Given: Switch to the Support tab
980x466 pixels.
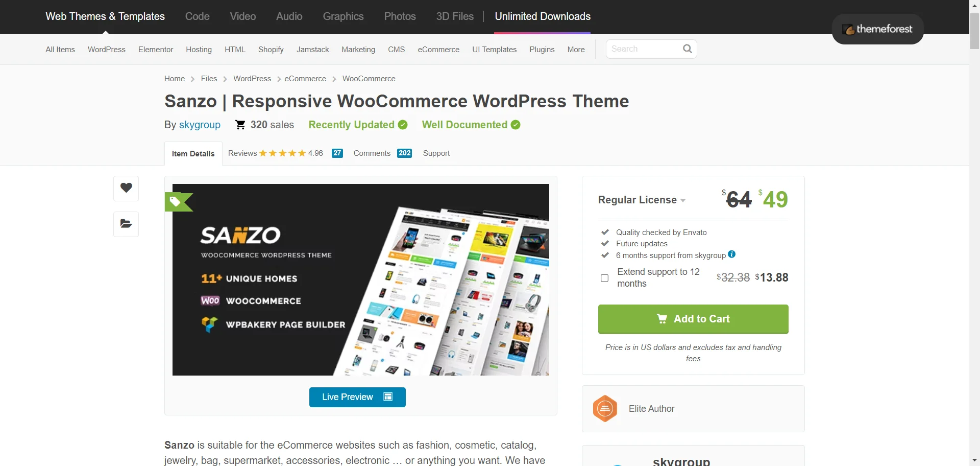Looking at the screenshot, I should click(436, 153).
